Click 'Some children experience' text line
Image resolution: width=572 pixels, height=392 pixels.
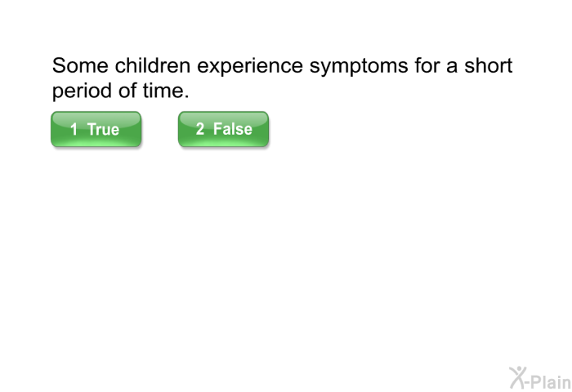(x=177, y=65)
